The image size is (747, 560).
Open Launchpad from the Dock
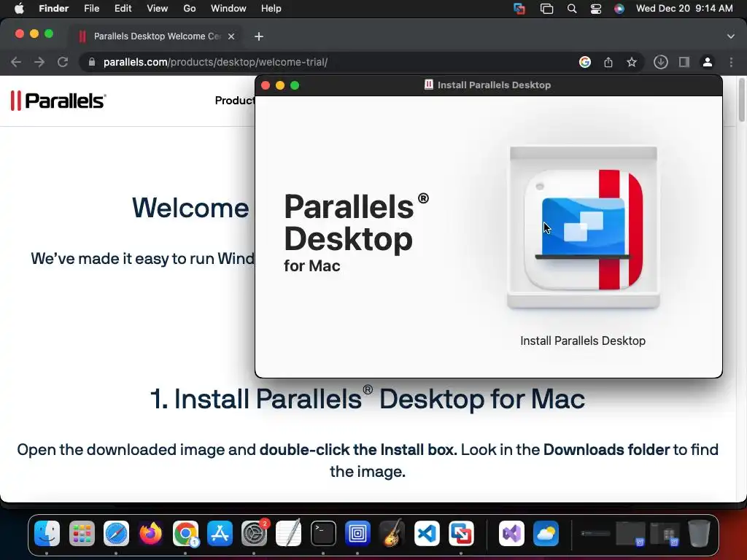82,533
